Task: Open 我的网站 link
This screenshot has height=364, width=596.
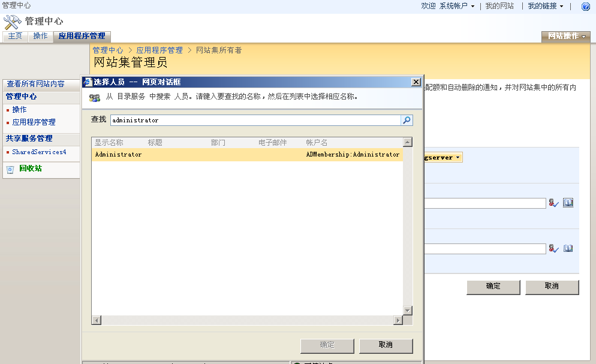Action: pos(499,6)
